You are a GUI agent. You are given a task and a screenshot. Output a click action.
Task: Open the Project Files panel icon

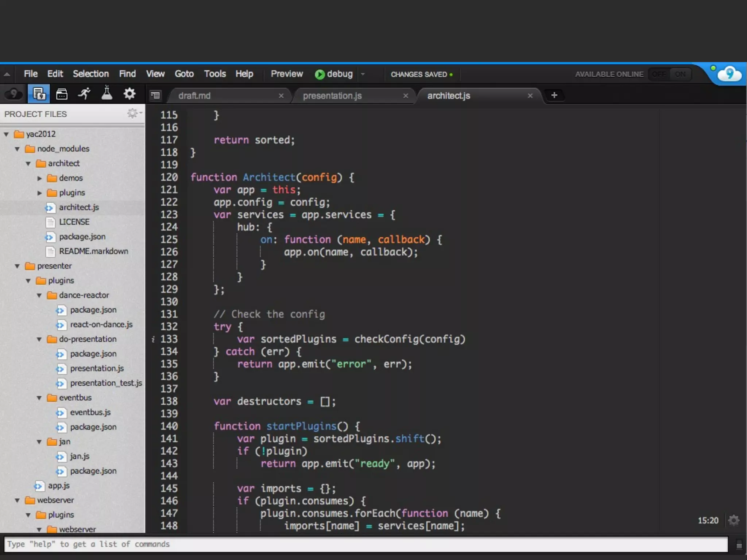pyautogui.click(x=39, y=94)
